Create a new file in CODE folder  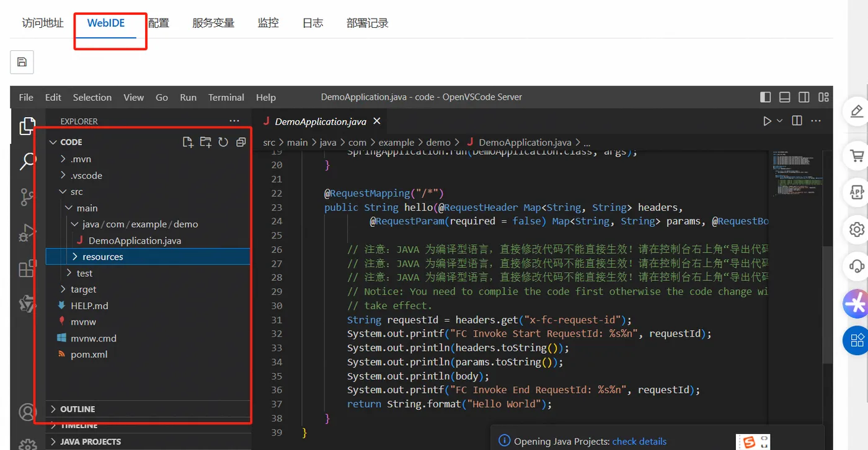point(188,143)
